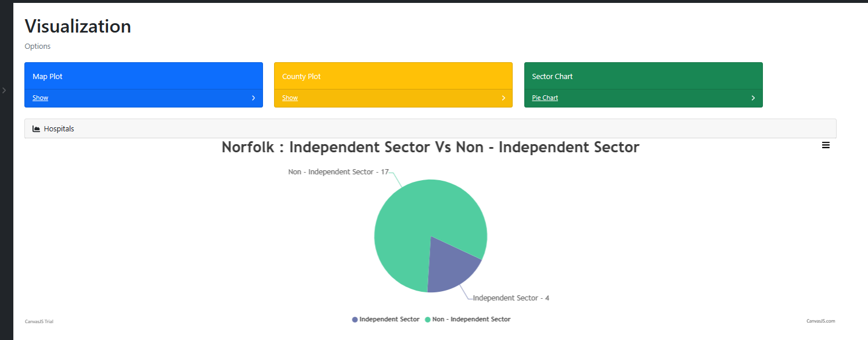Image resolution: width=868 pixels, height=340 pixels.
Task: Click the Map Plot chevron arrow
Action: [253, 98]
